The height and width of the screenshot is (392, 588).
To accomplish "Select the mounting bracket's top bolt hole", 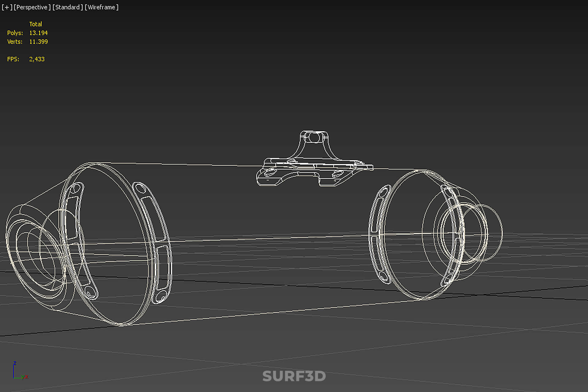I will click(x=314, y=138).
